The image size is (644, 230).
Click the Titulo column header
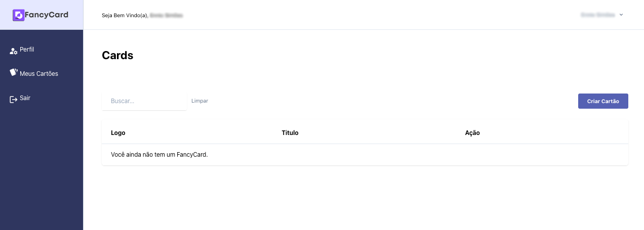[x=290, y=133]
